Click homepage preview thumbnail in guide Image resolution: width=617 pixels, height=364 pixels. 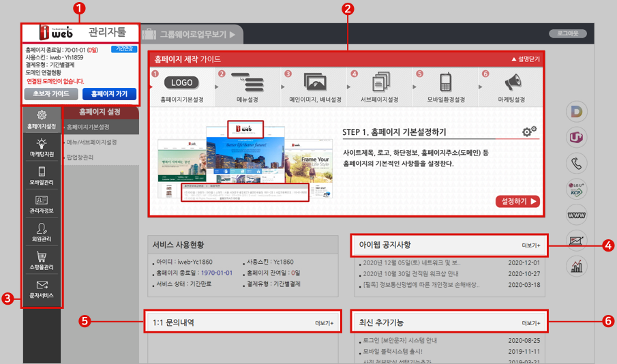click(x=245, y=162)
